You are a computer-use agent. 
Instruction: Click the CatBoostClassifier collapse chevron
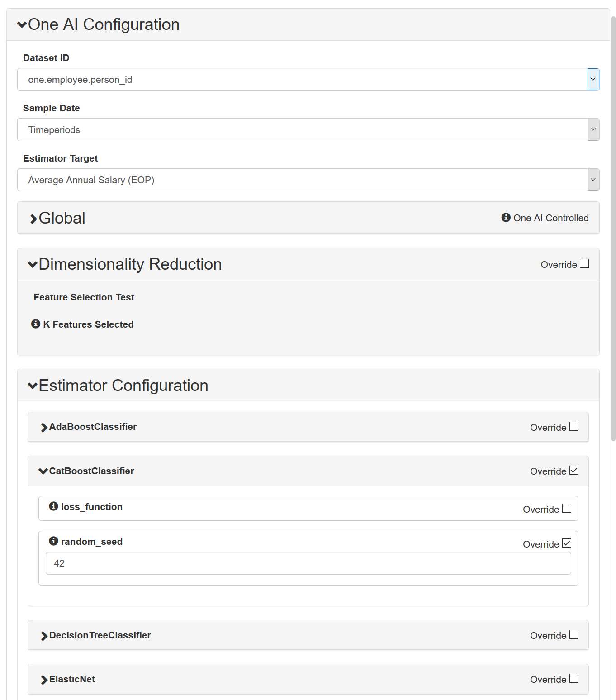(x=43, y=471)
